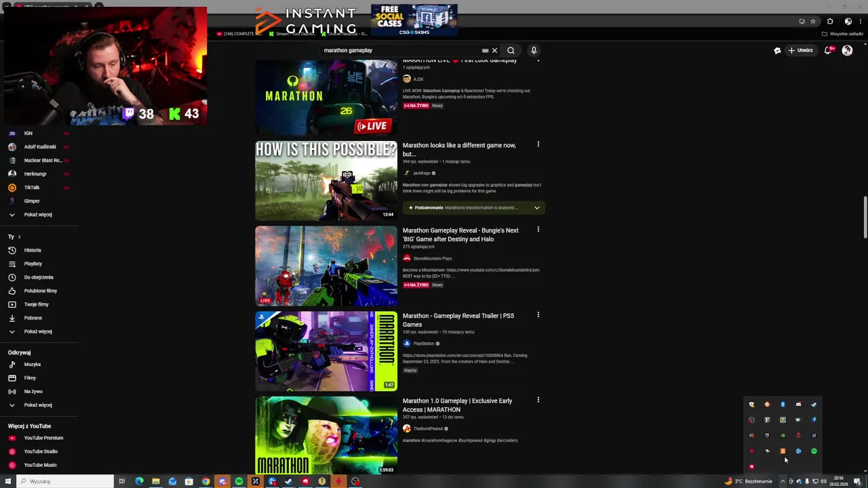This screenshot has height=488, width=868.
Task: Open the PlayStation Marathon reveal trailer thumbnail
Action: [x=326, y=351]
